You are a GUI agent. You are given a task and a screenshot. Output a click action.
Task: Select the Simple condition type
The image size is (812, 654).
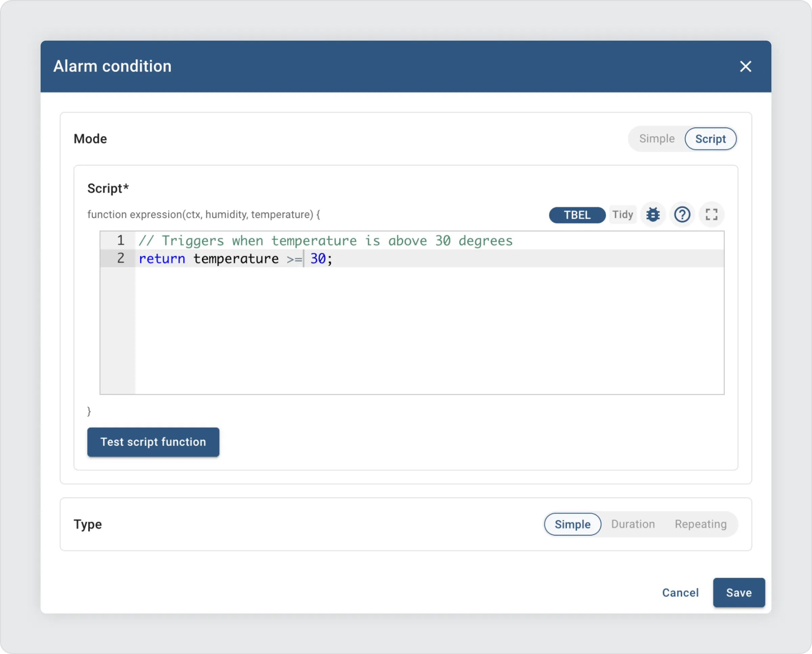click(572, 524)
